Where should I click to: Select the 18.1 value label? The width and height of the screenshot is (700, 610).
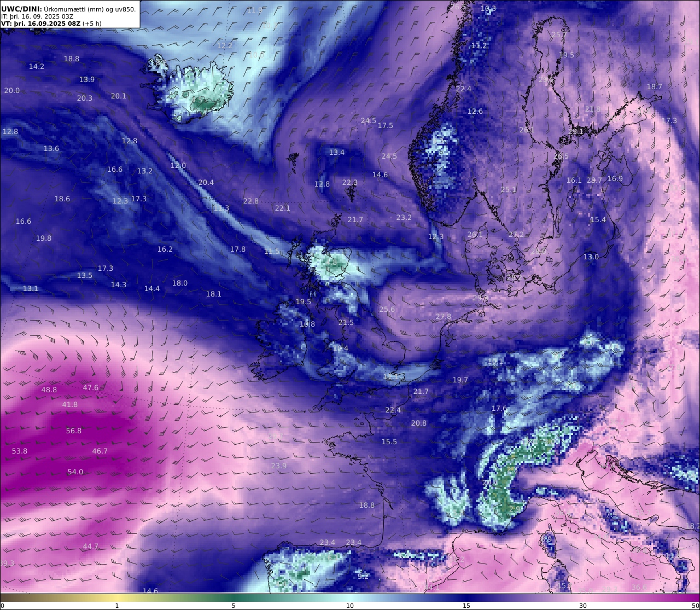click(x=214, y=294)
